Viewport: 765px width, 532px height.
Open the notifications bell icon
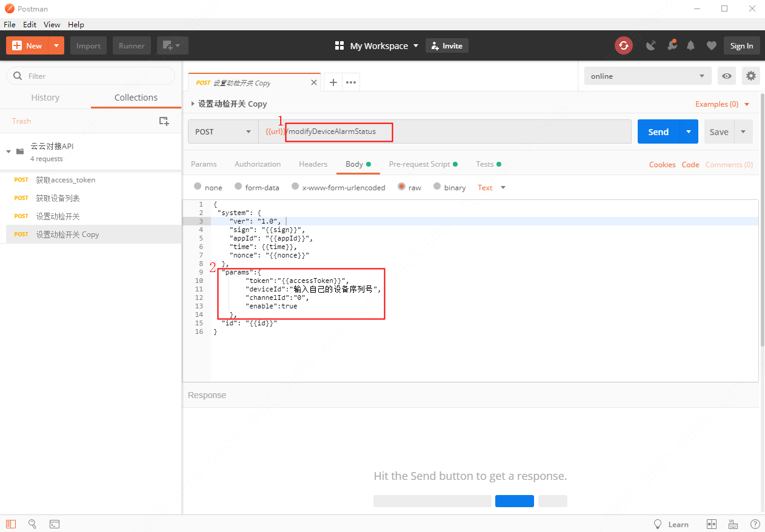click(690, 45)
